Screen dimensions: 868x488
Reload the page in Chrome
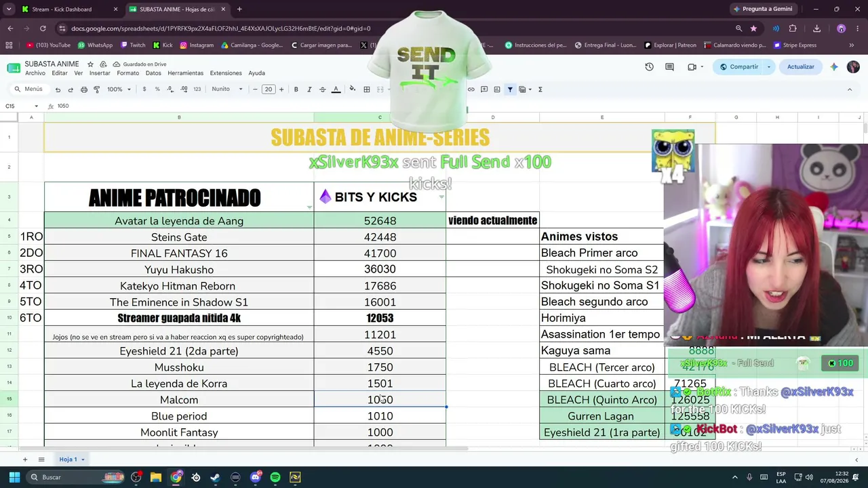(43, 28)
